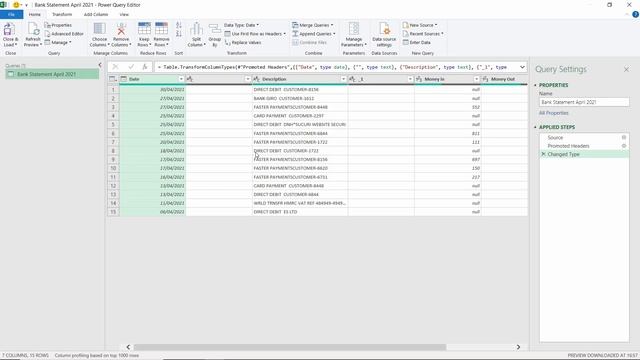Image resolution: width=640 pixels, height=360 pixels.
Task: Open the _1 column filter dropdown
Action: click(x=410, y=79)
